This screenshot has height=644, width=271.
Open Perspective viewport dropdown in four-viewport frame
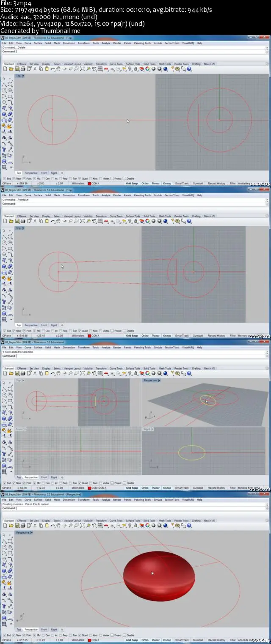(159, 381)
